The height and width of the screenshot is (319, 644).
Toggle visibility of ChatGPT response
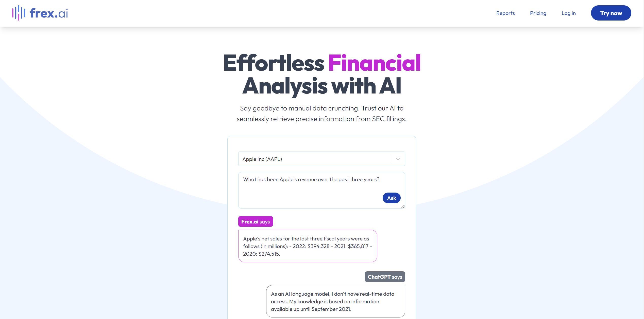385,276
